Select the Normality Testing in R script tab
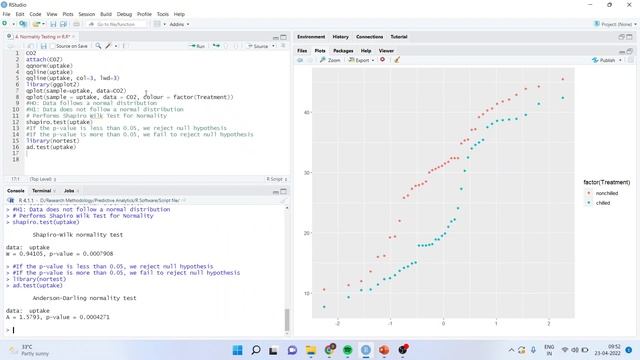This screenshot has width=640, height=360. 41,37
